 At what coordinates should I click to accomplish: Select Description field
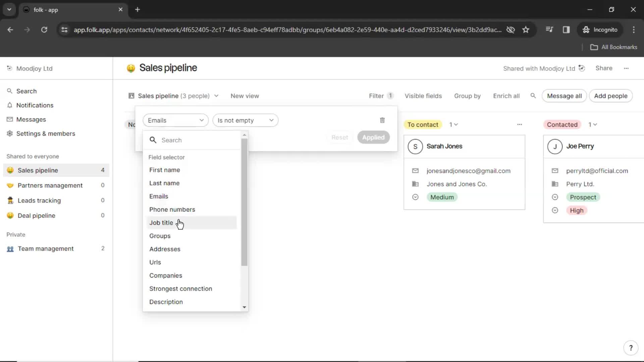(192, 302)
